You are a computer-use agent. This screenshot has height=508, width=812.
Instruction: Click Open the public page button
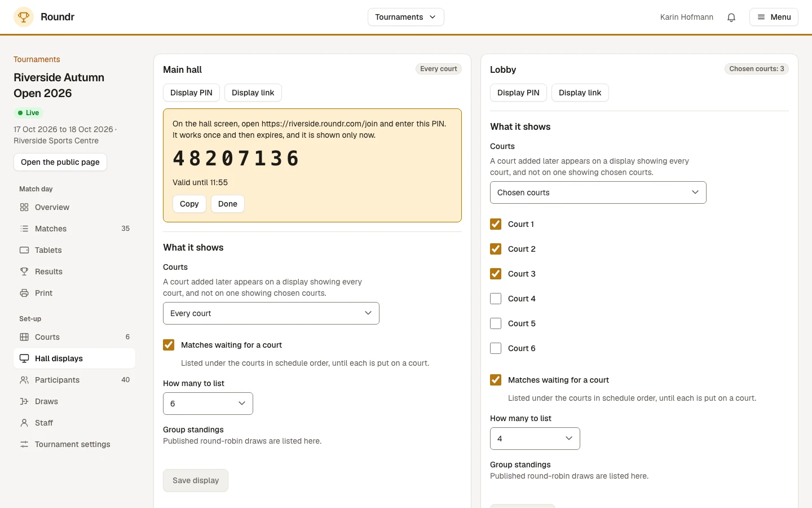click(60, 162)
